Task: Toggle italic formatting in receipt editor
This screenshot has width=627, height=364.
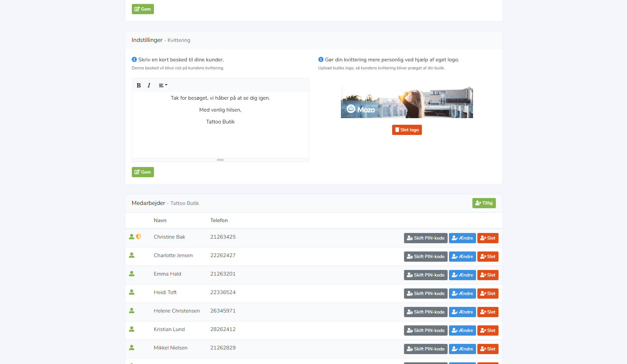Action: tap(149, 85)
